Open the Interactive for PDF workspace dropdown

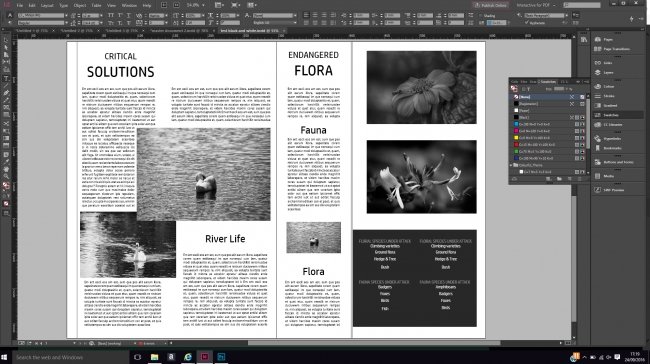pos(536,5)
